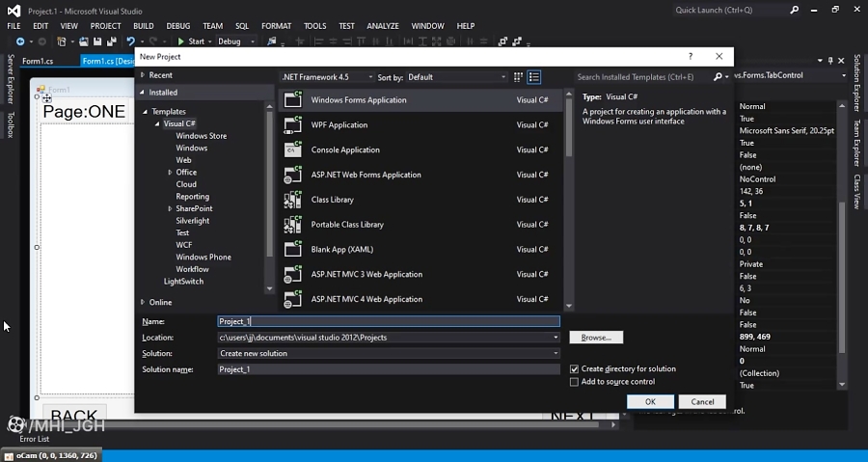The height and width of the screenshot is (462, 868).
Task: Switch to medium icons list view
Action: (534, 77)
